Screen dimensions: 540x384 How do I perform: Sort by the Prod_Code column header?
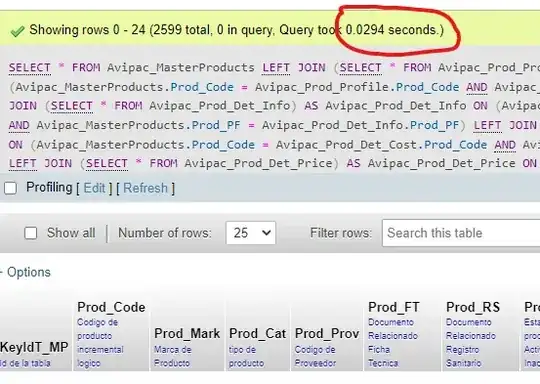point(111,307)
